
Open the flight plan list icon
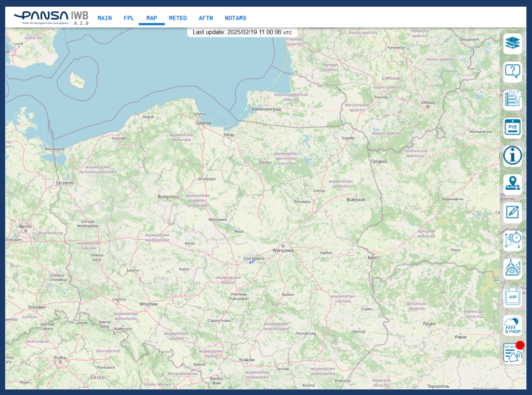click(512, 100)
